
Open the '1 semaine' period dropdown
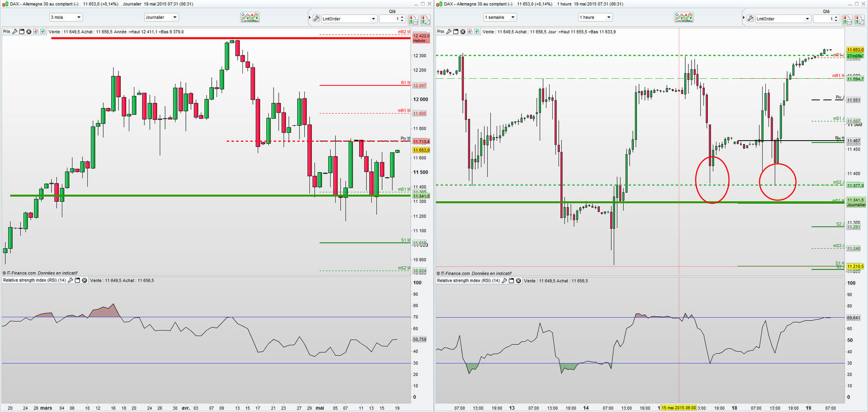[x=500, y=17]
